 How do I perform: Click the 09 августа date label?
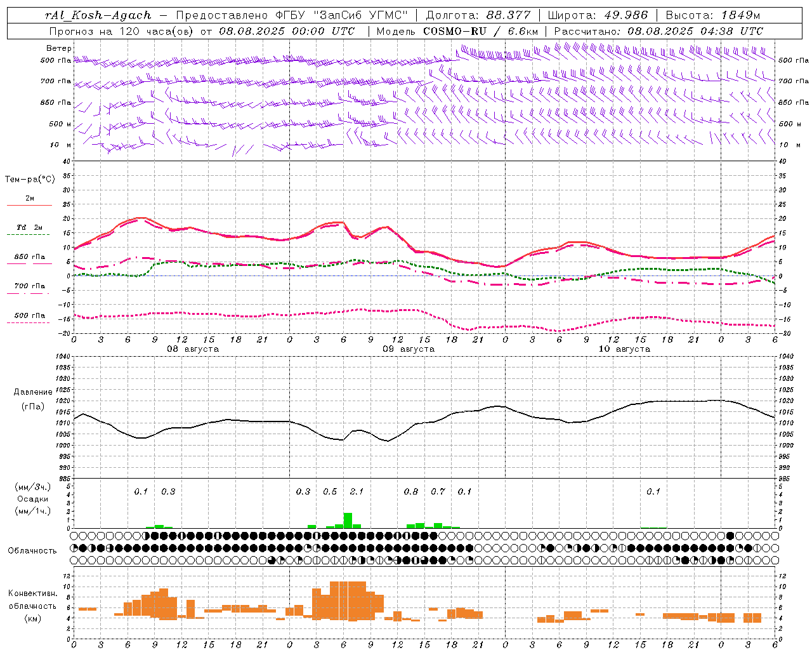[409, 349]
